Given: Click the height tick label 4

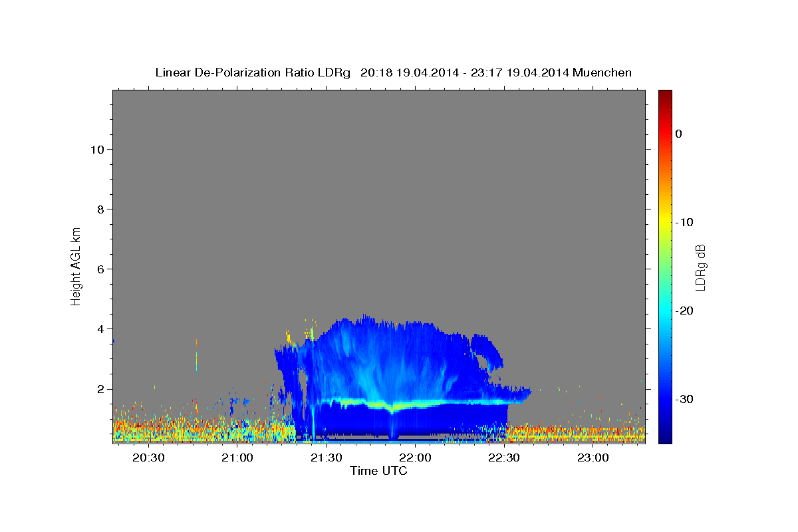Looking at the screenshot, I should 100,329.
